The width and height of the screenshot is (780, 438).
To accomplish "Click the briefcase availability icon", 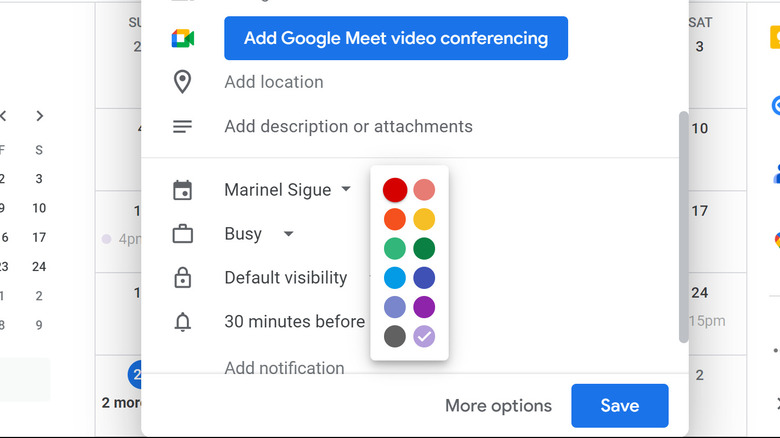I will tap(183, 234).
